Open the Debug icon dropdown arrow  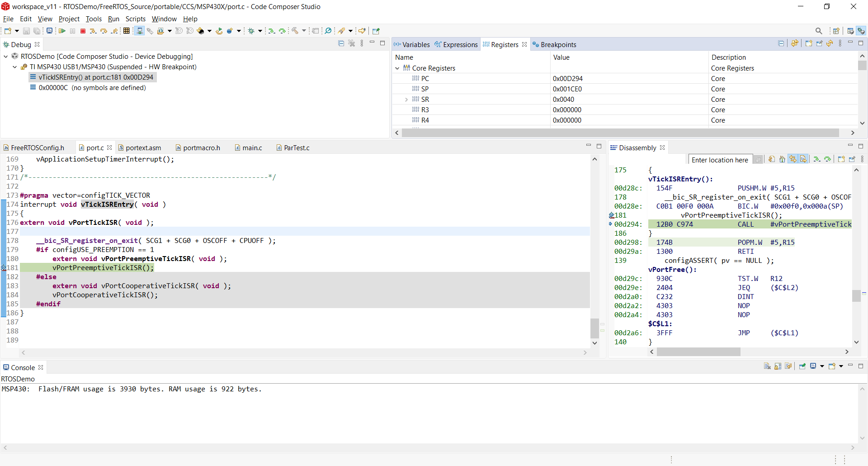click(260, 31)
